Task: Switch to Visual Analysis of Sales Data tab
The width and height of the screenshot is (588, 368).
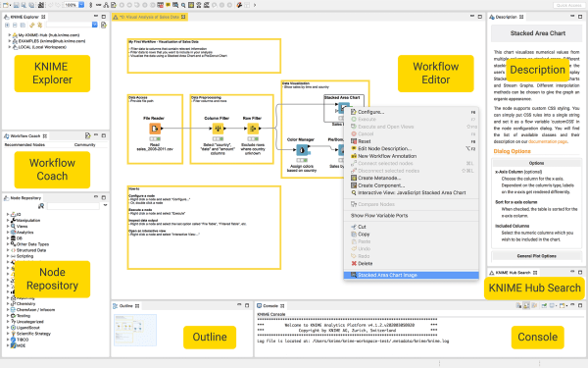Action: point(150,17)
